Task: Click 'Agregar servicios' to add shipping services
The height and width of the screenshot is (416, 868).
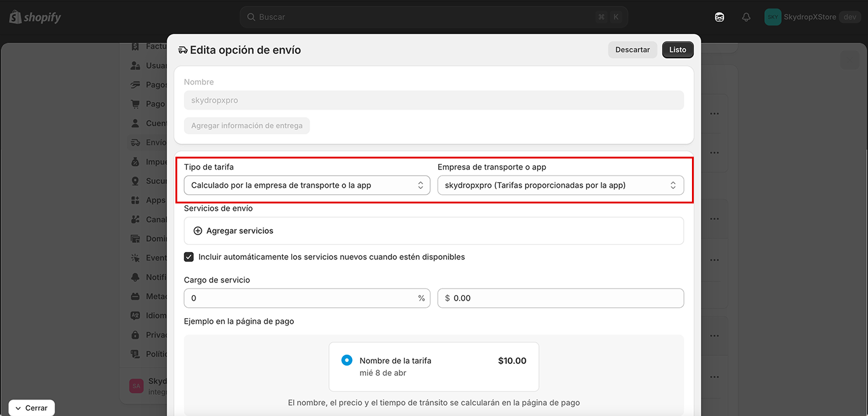Action: (x=234, y=231)
